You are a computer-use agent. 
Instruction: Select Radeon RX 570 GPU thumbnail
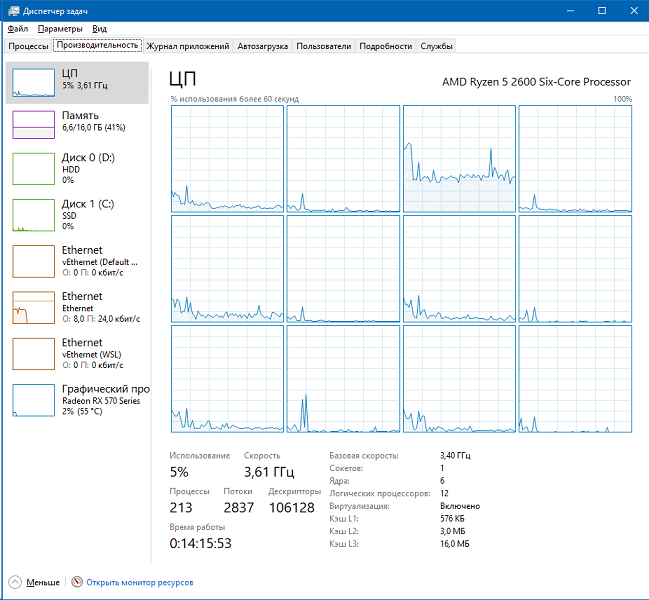(x=34, y=400)
